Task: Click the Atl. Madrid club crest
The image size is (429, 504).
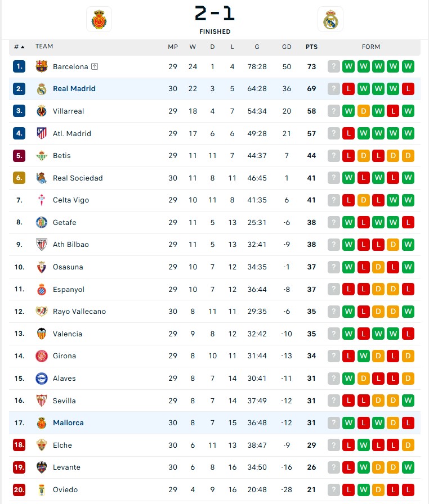Action: 42,133
